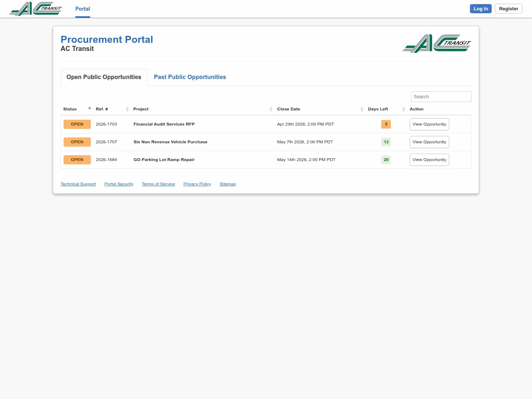Screen dimensions: 532x399
Task: Click the large AC Transit logo in portal card
Action: click(x=437, y=44)
